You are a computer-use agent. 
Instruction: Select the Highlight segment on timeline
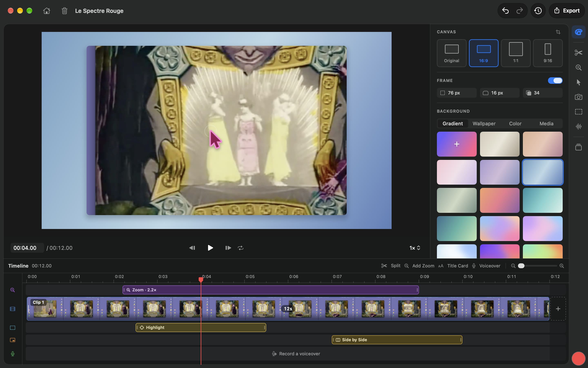[201, 327]
